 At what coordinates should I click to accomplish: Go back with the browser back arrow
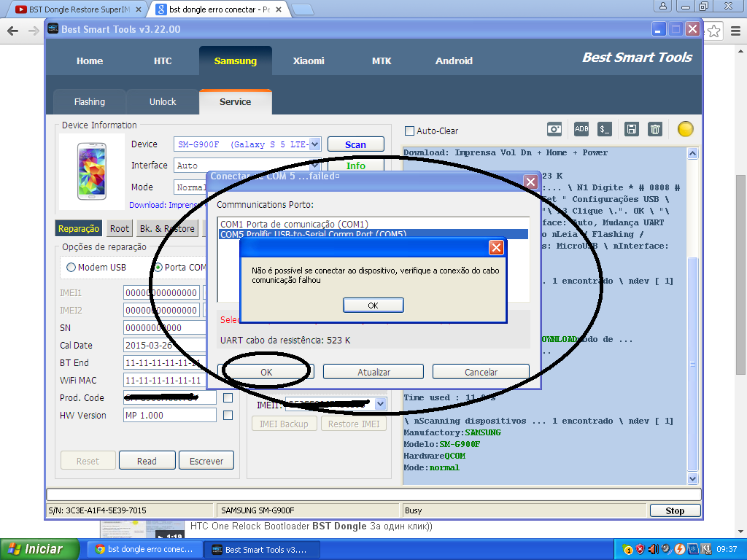tap(13, 31)
